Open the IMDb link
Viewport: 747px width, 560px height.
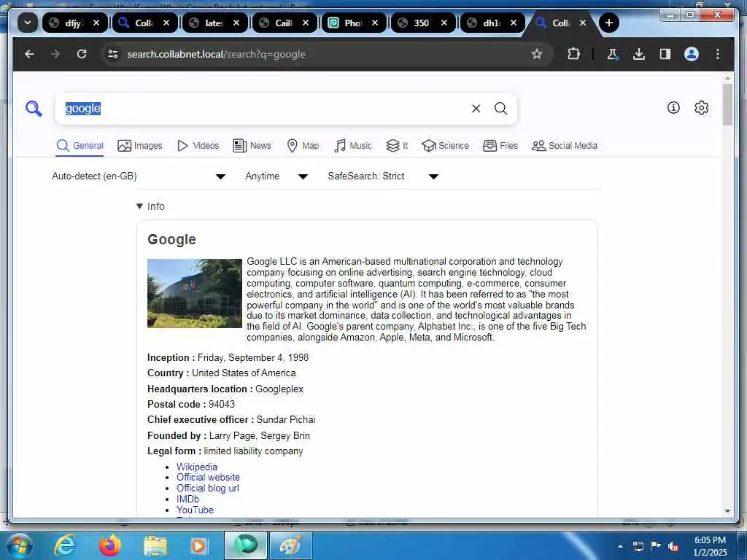point(187,499)
